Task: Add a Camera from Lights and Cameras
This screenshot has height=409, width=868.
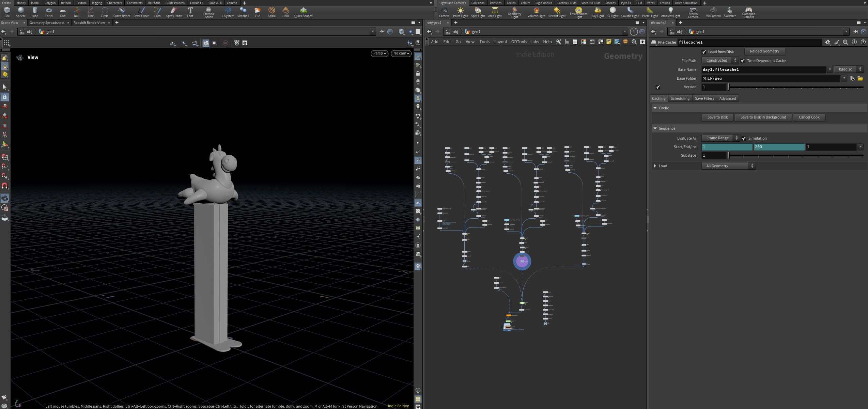Action: pos(444,12)
